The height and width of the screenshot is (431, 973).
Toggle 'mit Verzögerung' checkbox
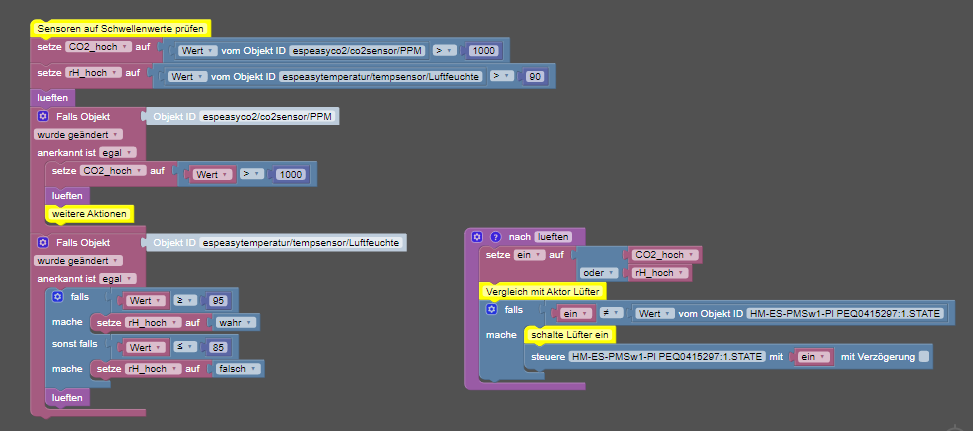(923, 357)
